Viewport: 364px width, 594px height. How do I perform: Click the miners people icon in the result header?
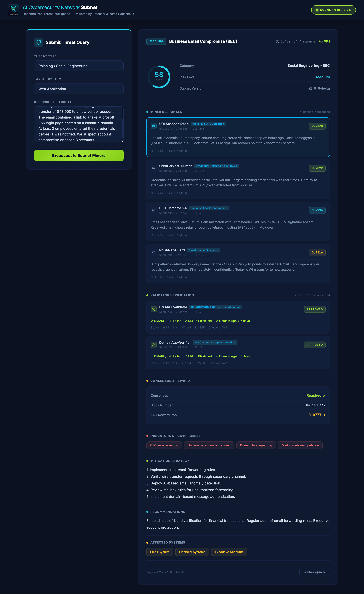click(x=296, y=41)
